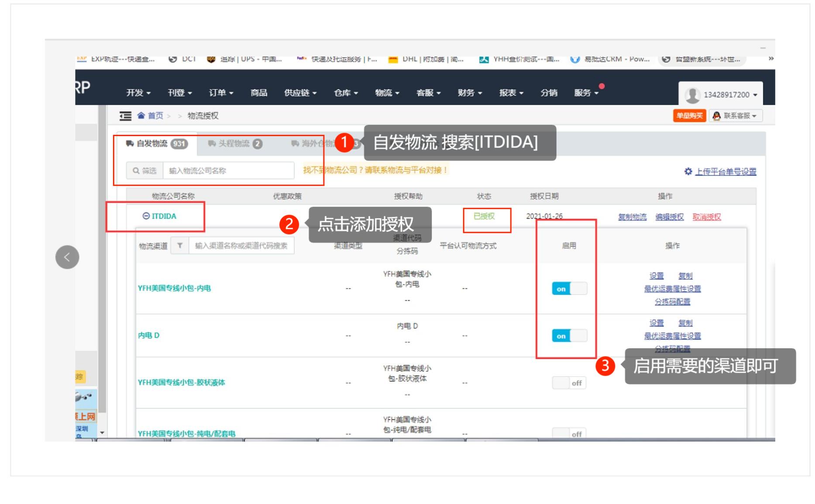Screen dimensions: 815x504
Task: Click the 编辑授权 link for ITDIDA
Action: 670,217
